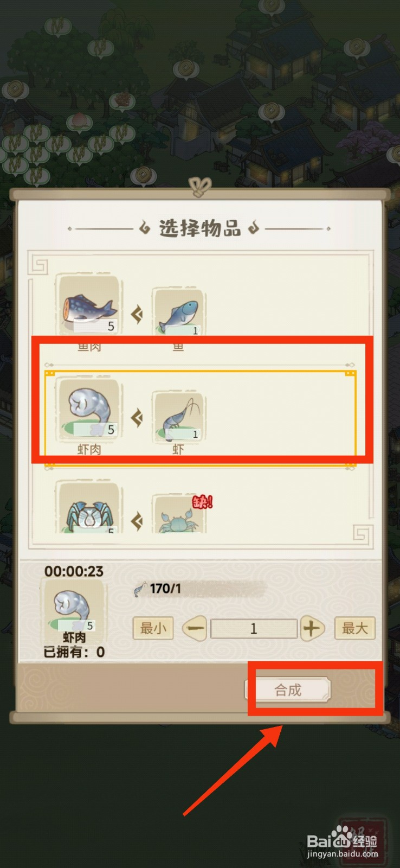Tap the arrow between crab meat and crab
Viewport: 400px width, 868px height.
tap(137, 521)
